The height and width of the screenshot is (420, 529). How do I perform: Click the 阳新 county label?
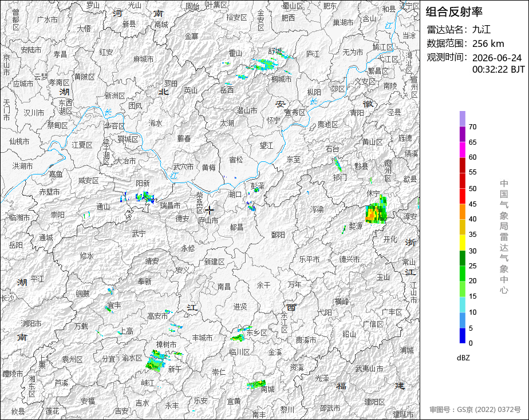coord(143,183)
